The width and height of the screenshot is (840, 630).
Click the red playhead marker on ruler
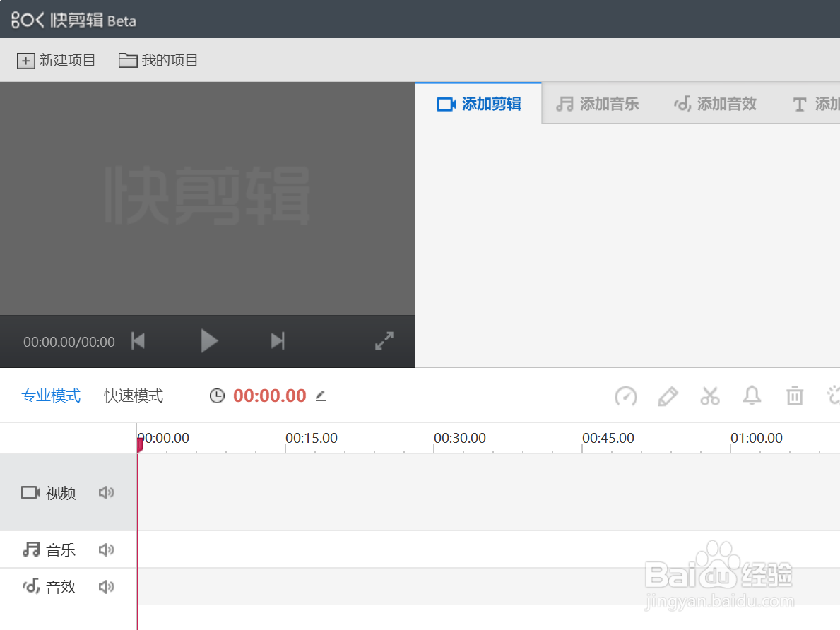[x=140, y=444]
